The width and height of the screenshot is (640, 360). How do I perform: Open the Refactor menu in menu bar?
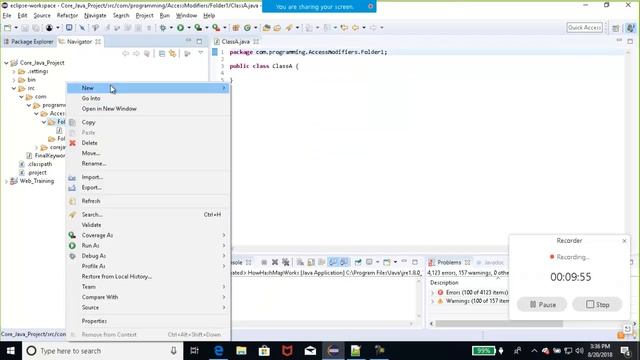pos(67,16)
